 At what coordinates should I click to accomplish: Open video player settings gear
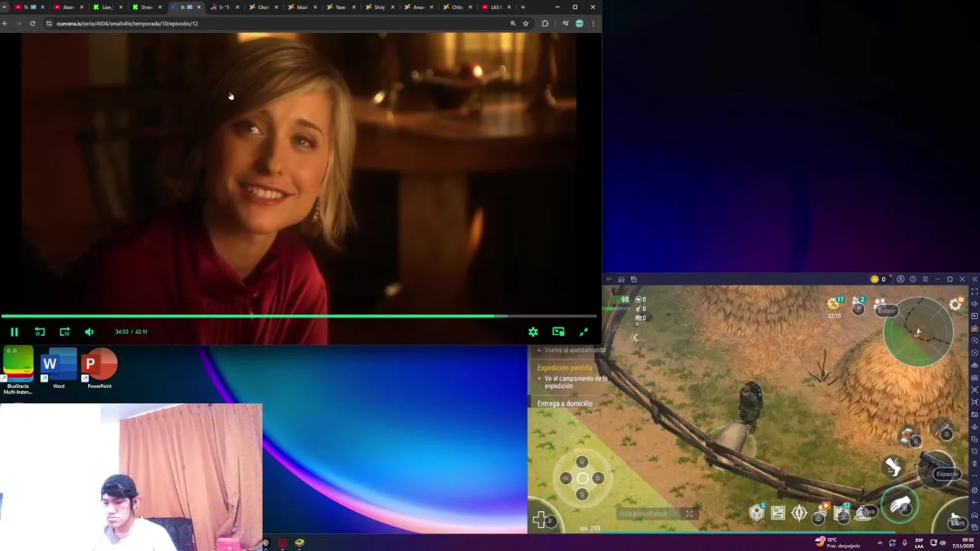(x=533, y=331)
